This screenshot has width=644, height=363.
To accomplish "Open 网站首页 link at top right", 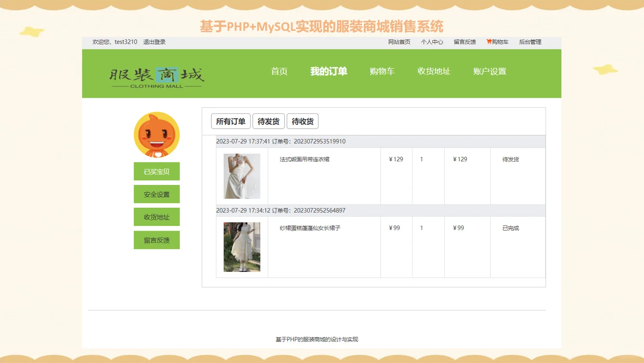I will tap(399, 42).
